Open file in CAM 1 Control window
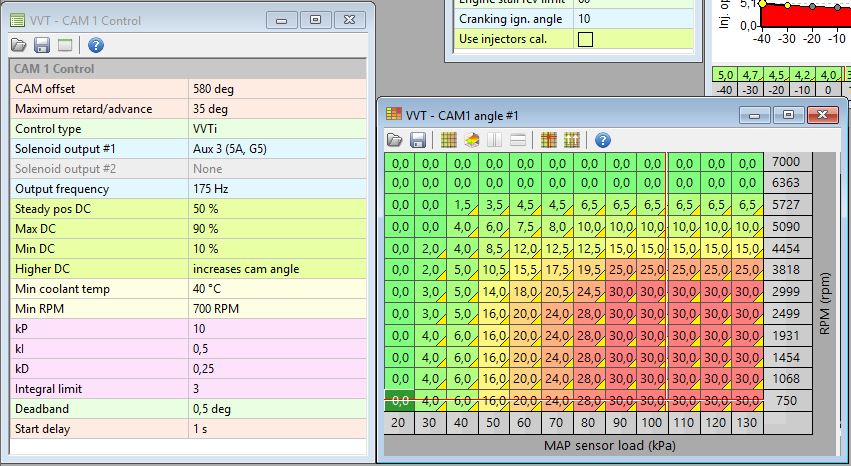This screenshot has width=851, height=466. point(19,45)
